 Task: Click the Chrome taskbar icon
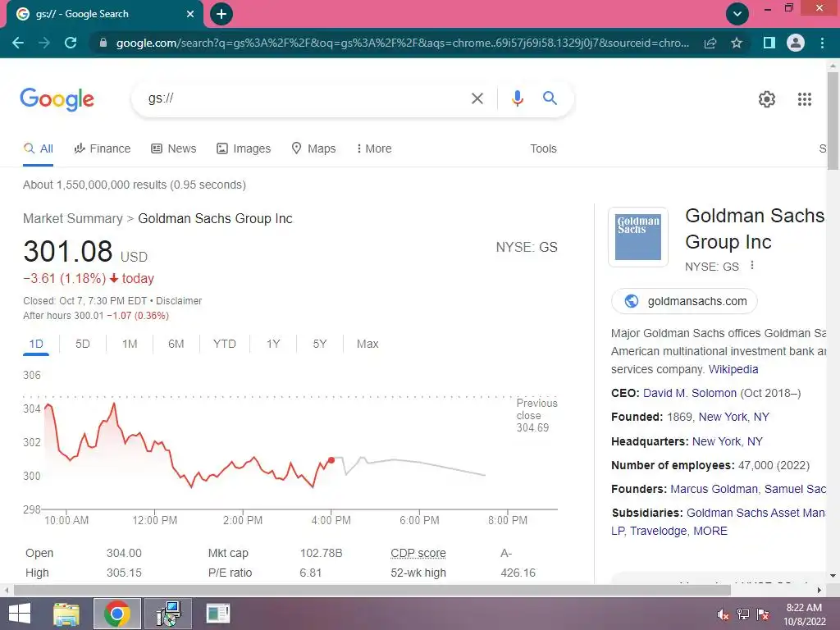[x=116, y=614]
